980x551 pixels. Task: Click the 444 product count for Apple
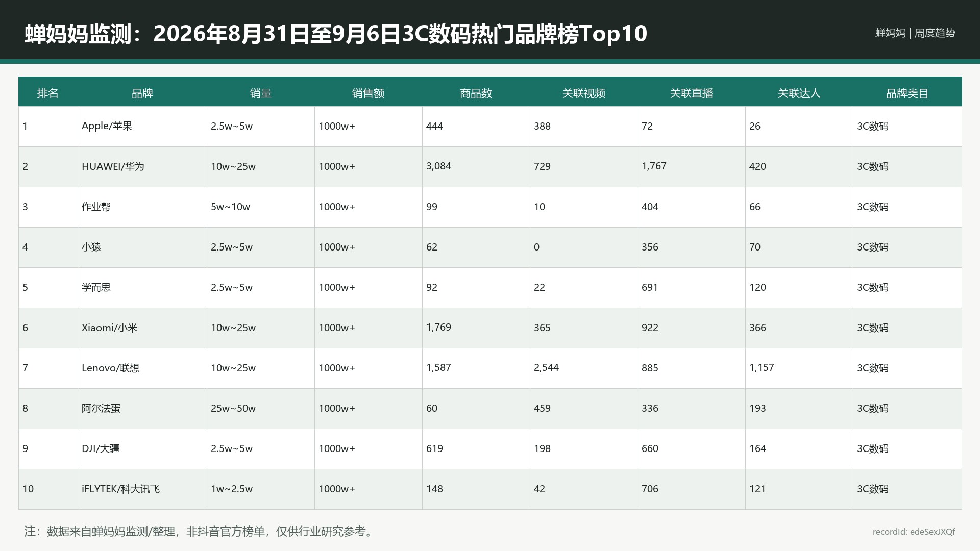(x=434, y=126)
